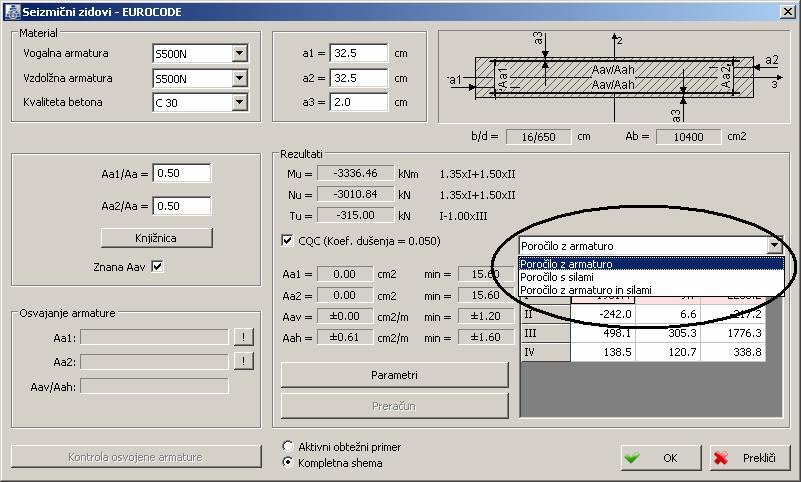The height and width of the screenshot is (482, 801).
Task: Choose 'Poročilo s silami' list option
Action: coord(651,277)
